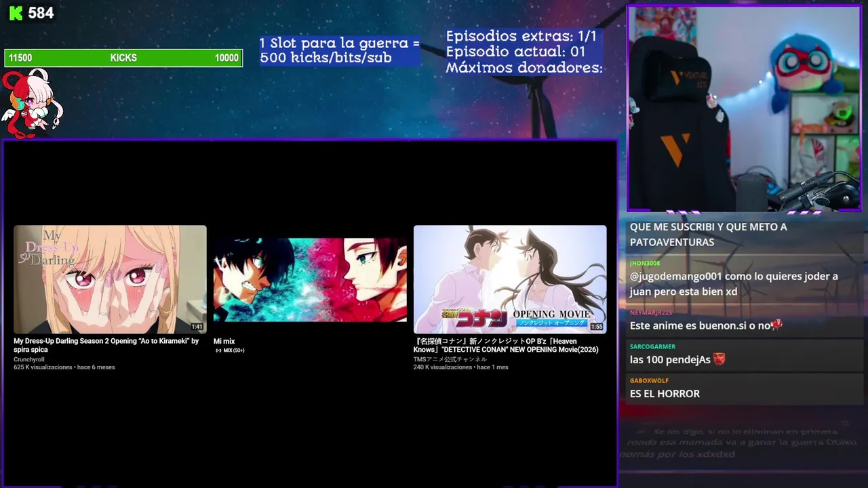Image resolution: width=868 pixels, height=488 pixels.
Task: Click the green Kick logo icon
Action: (15, 13)
